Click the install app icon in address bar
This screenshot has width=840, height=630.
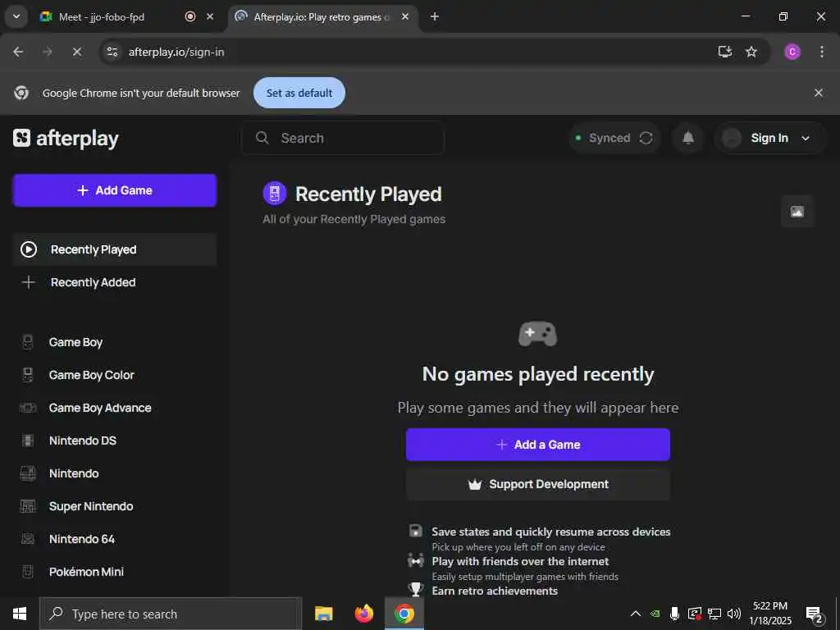click(725, 52)
